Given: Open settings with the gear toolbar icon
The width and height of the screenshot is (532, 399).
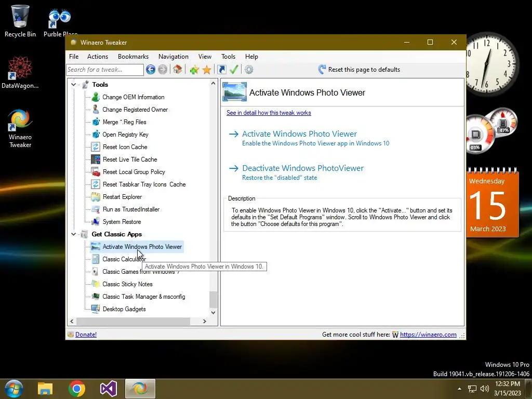Looking at the screenshot, I should point(249,70).
